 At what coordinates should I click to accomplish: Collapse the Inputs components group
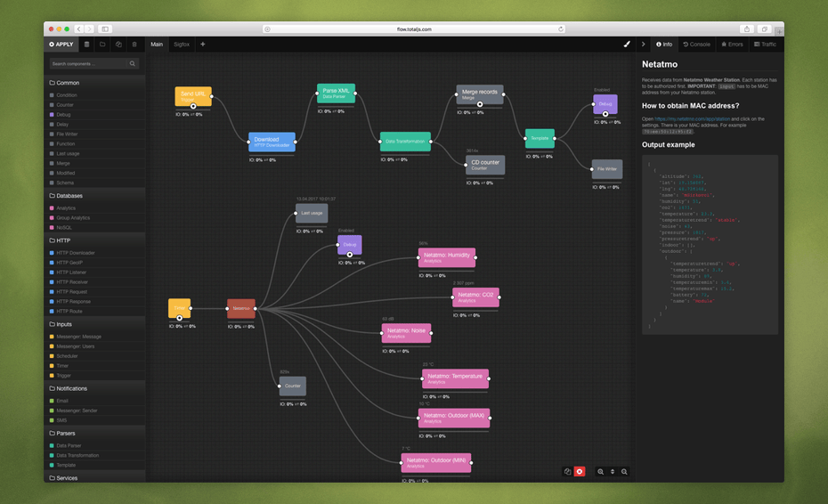pos(94,324)
